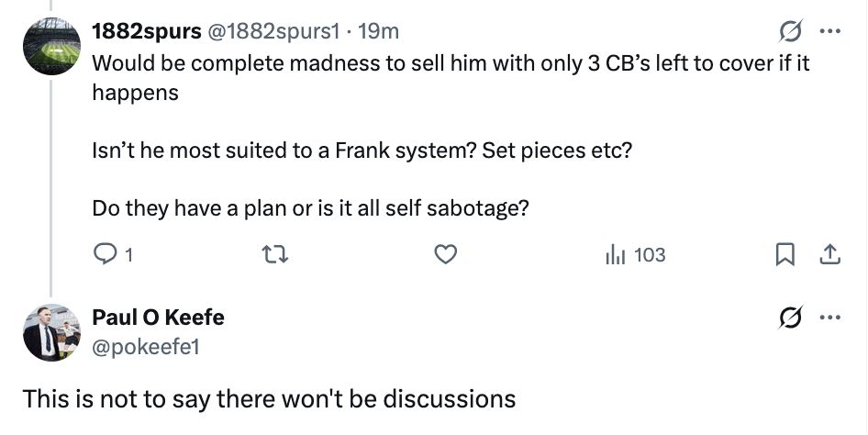Go to Paul O Keefe's name link
The width and height of the screenshot is (868, 435).
[158, 318]
